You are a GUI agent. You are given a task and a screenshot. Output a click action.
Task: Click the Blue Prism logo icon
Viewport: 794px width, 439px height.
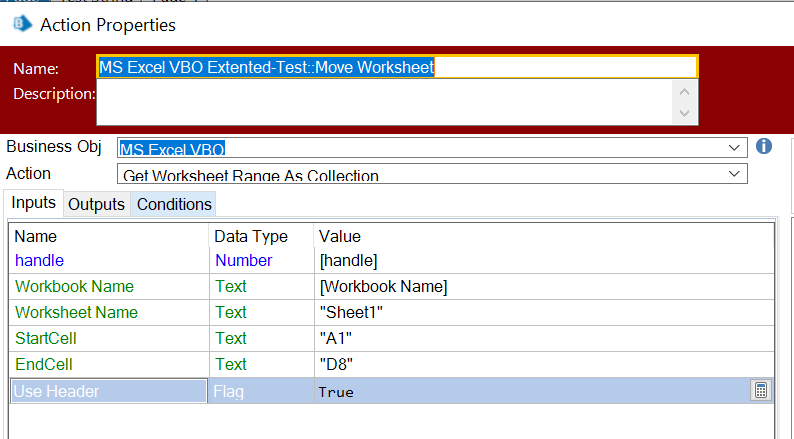[x=22, y=24]
